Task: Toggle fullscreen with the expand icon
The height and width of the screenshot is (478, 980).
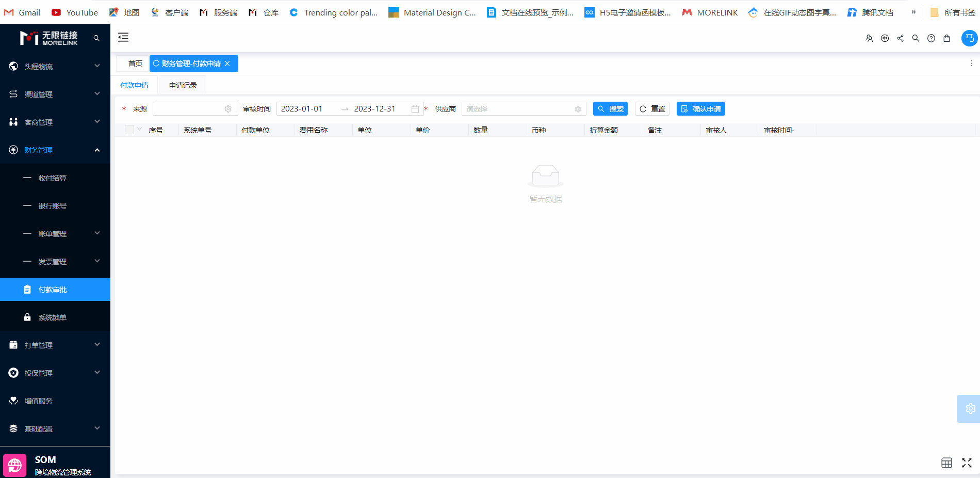Action: [967, 463]
